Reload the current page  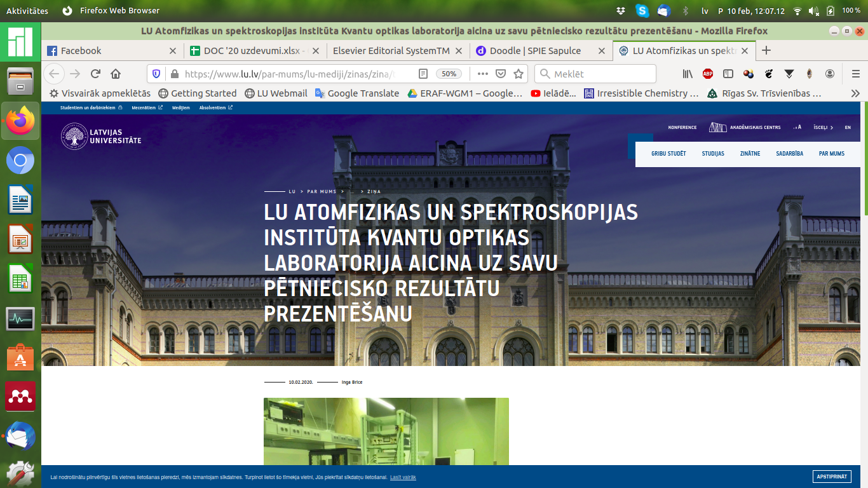[95, 74]
